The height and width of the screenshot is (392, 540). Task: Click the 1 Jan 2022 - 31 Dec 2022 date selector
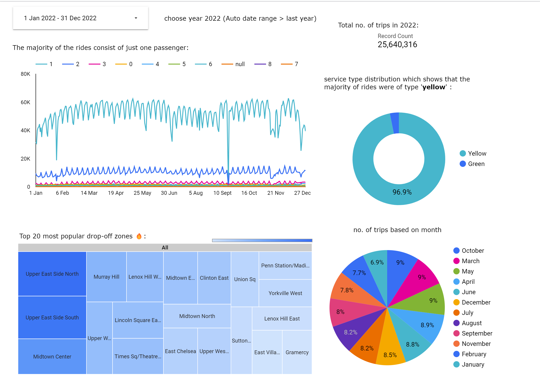(60, 18)
